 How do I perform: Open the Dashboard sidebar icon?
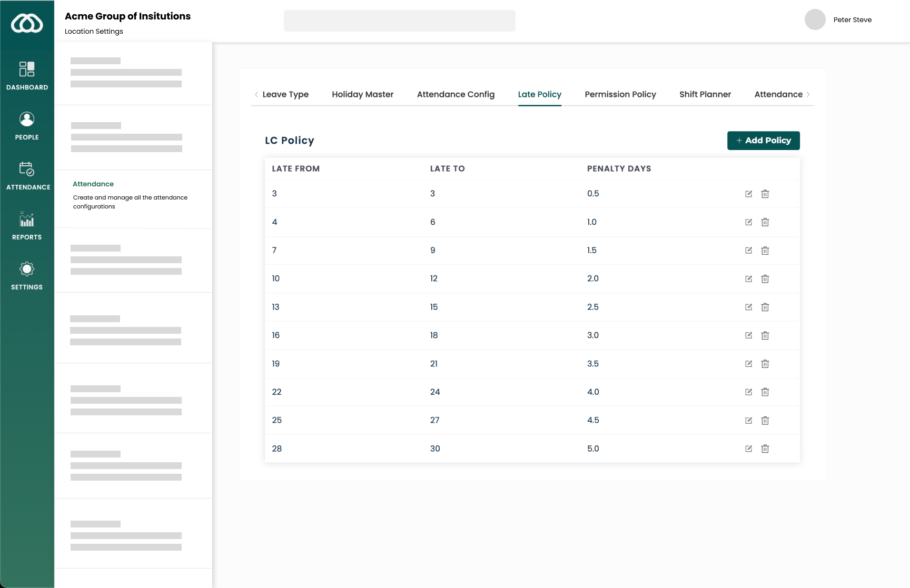pos(27,69)
